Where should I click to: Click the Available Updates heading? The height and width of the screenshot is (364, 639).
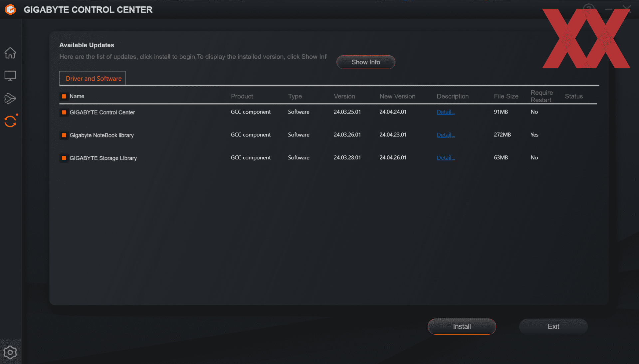(87, 45)
